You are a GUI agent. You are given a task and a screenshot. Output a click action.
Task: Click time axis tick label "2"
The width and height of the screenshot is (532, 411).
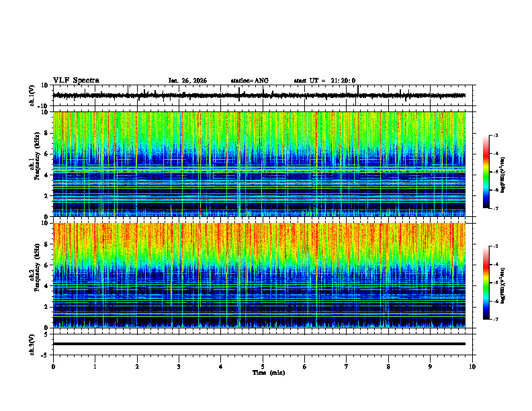137,367
